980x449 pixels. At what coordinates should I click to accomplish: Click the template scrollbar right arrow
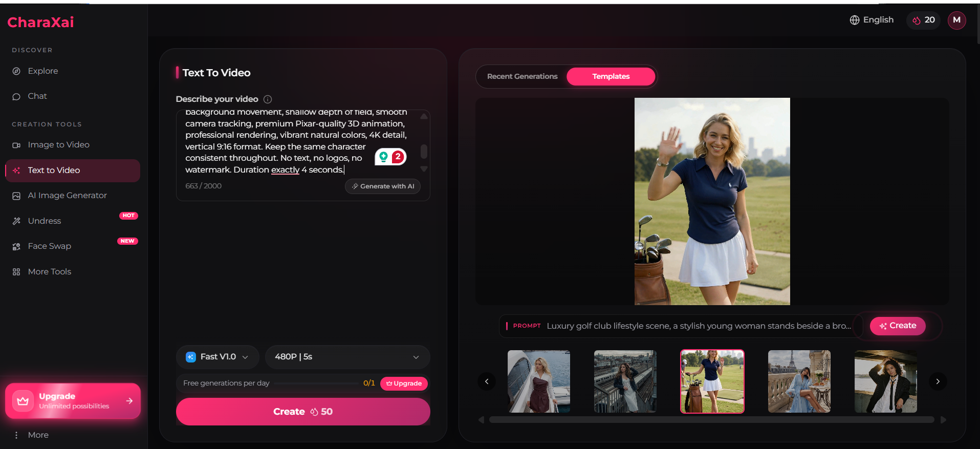943,420
